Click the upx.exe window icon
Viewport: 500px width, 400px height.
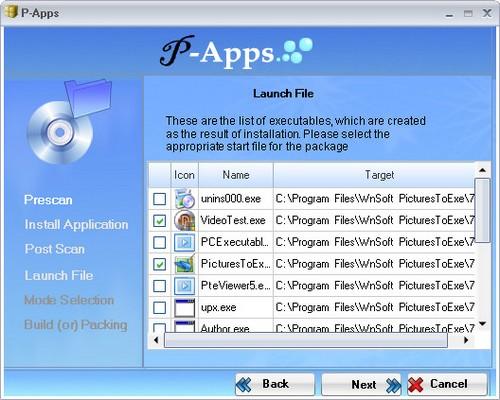click(x=185, y=307)
